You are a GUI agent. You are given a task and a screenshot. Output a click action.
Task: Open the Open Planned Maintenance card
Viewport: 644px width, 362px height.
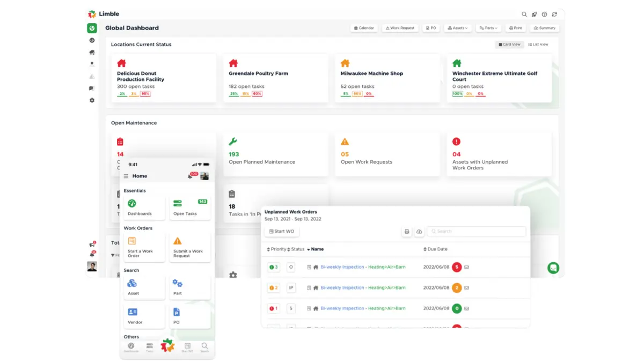pos(275,154)
